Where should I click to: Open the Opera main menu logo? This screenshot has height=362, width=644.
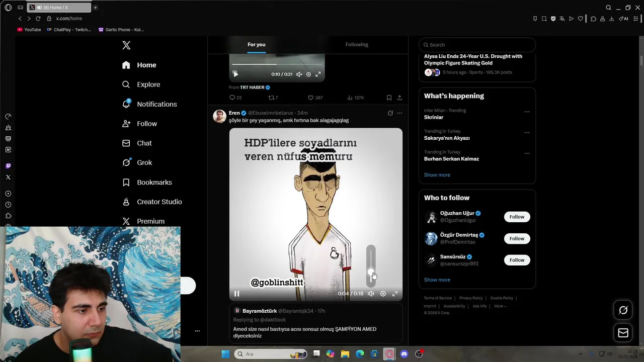(x=8, y=8)
